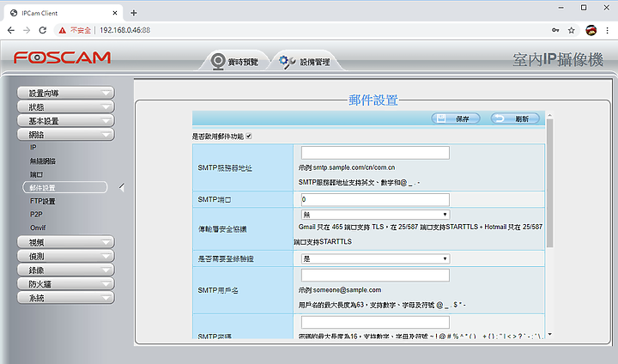Image resolution: width=618 pixels, height=364 pixels.
Task: Open the port settings page (端口)
Action: click(x=36, y=174)
